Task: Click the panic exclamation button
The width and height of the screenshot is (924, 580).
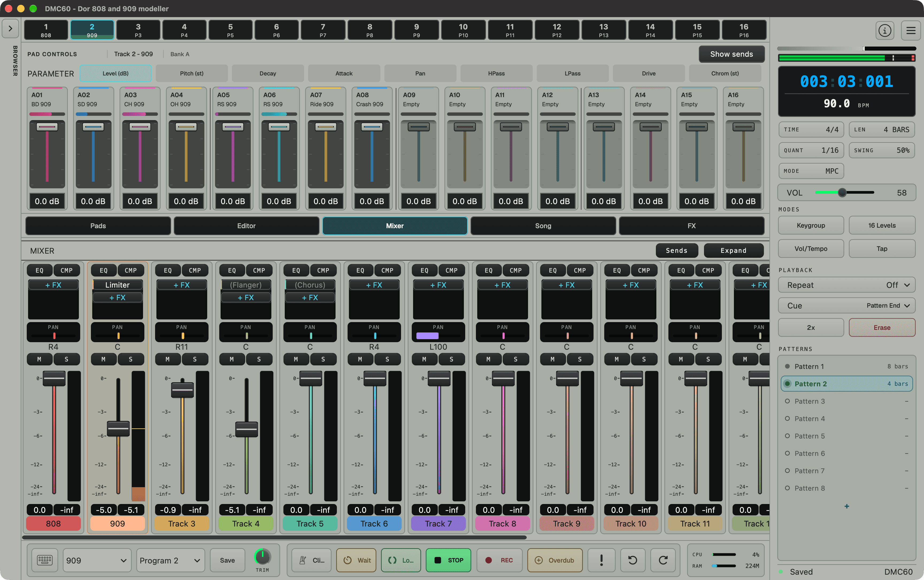Action: click(x=601, y=560)
